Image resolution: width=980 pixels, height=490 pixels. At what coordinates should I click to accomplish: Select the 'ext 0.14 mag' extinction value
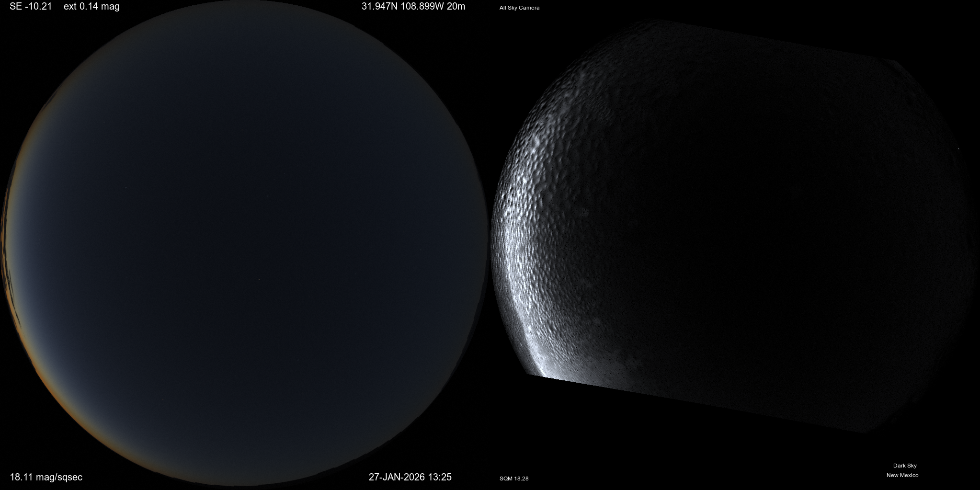click(91, 6)
